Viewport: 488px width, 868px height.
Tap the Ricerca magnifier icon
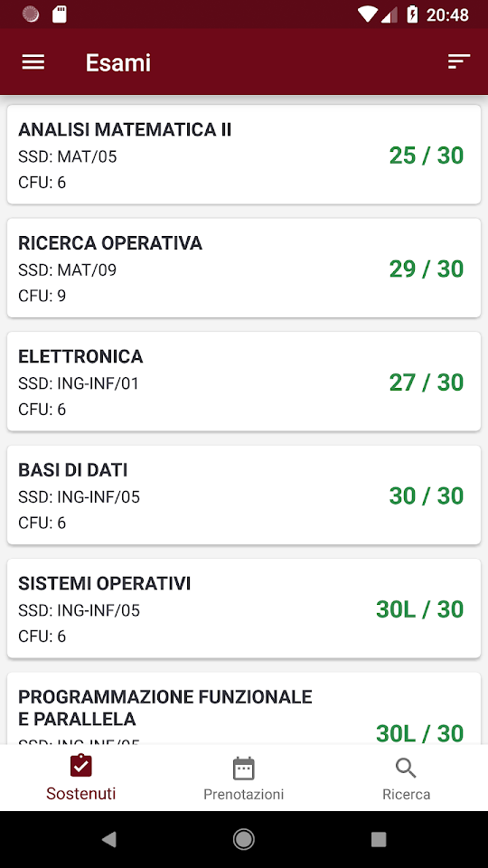point(406,769)
